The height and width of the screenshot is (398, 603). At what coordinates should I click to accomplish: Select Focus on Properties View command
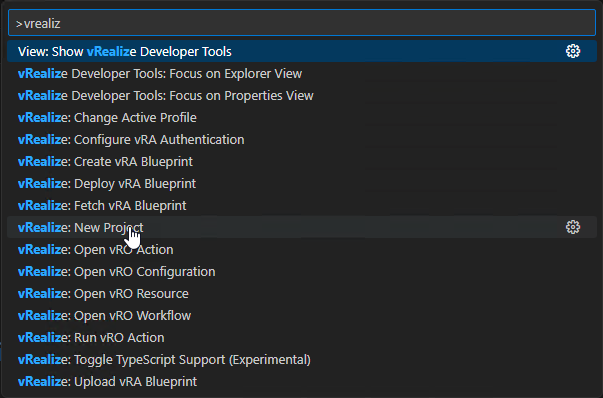[302, 95]
